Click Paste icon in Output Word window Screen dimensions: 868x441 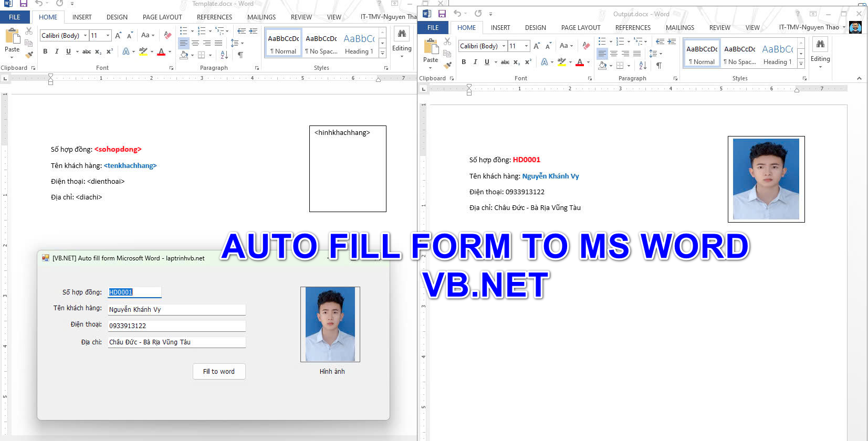tap(431, 47)
